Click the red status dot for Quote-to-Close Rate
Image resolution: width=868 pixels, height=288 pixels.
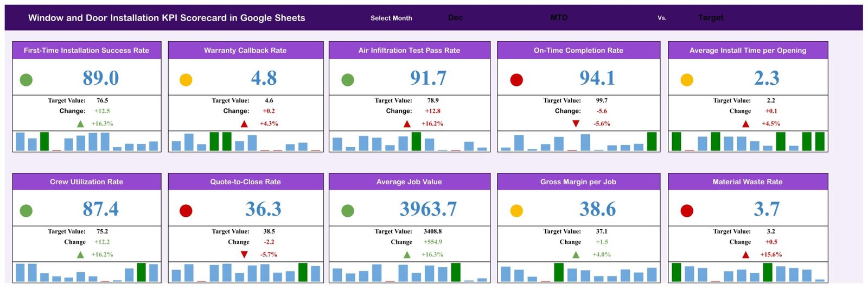click(186, 211)
